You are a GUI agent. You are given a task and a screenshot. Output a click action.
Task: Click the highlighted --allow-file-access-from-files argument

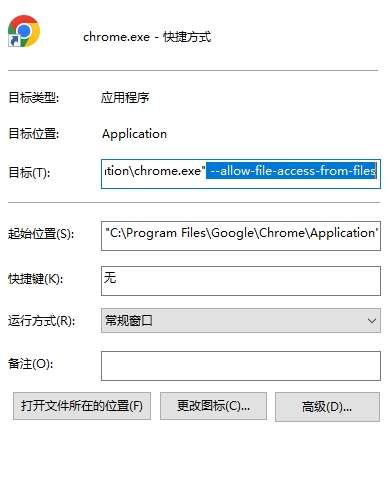(x=291, y=171)
